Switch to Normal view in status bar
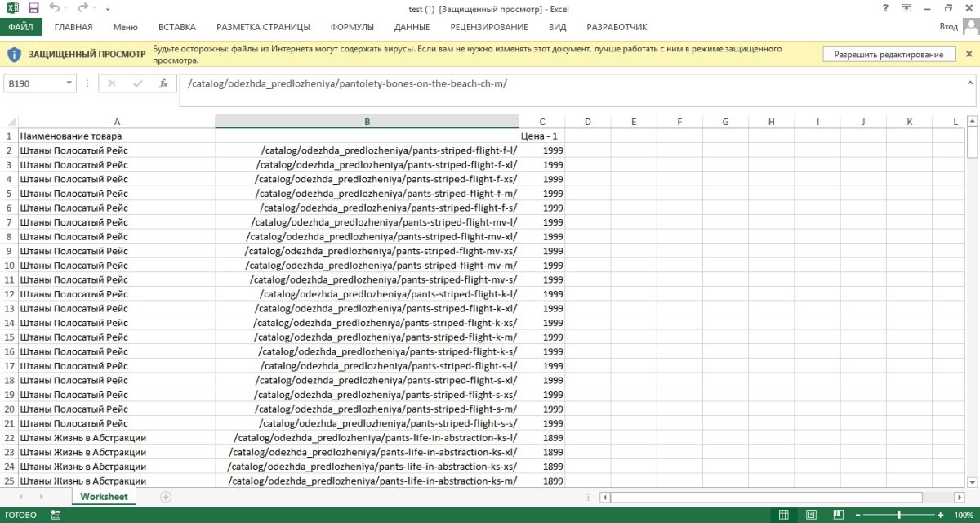 783,515
